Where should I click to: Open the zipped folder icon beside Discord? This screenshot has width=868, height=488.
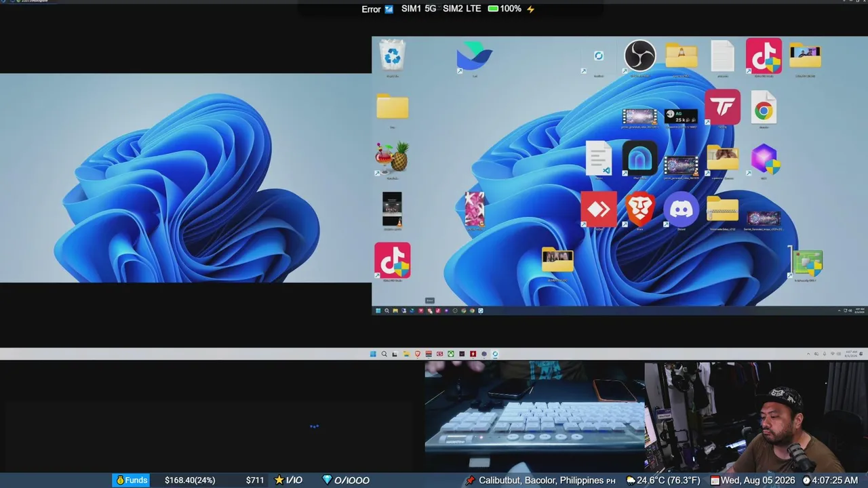pos(722,209)
